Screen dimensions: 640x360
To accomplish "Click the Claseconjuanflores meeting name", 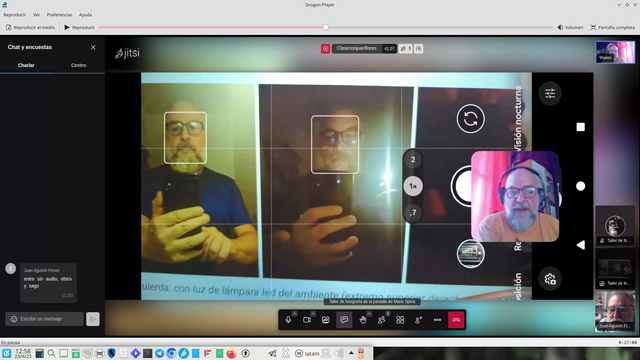I will click(x=357, y=48).
